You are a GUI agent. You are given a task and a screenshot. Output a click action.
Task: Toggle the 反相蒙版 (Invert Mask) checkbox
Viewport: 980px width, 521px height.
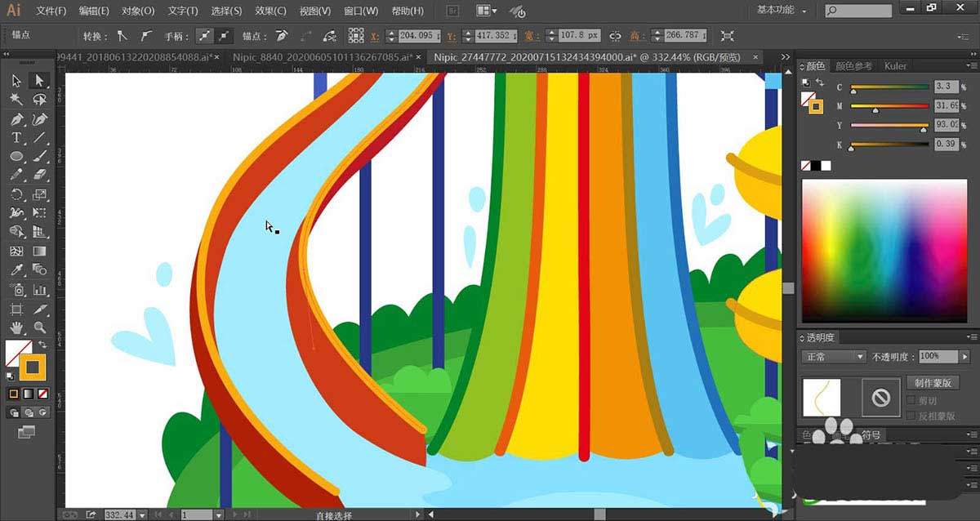point(912,416)
